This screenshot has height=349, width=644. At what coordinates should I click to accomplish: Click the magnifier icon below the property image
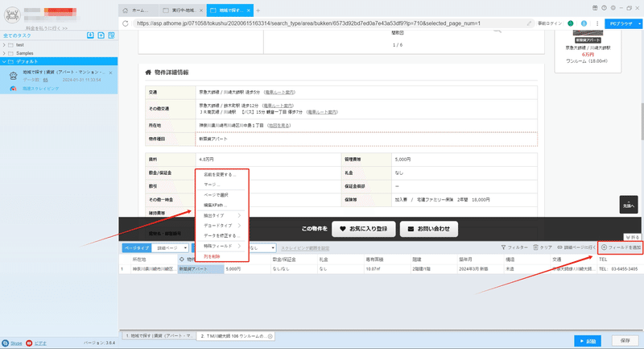click(x=497, y=30)
